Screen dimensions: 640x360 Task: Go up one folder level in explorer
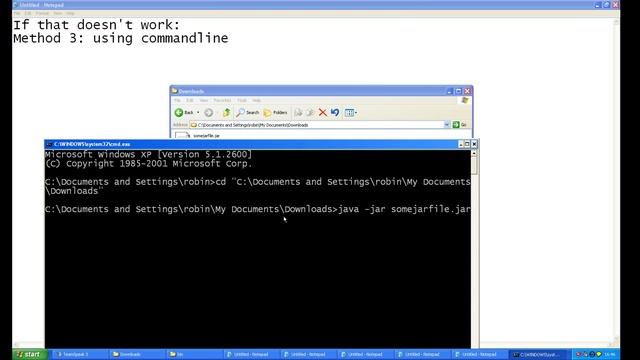(x=226, y=113)
